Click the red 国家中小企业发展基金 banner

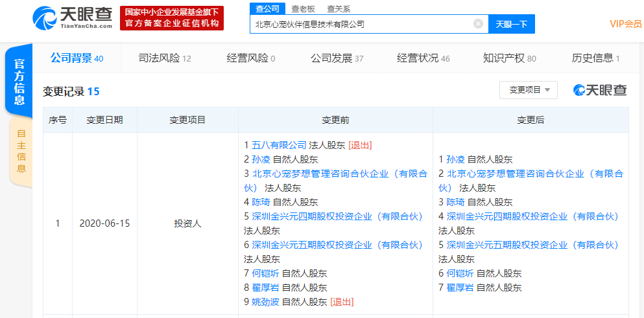click(172, 18)
